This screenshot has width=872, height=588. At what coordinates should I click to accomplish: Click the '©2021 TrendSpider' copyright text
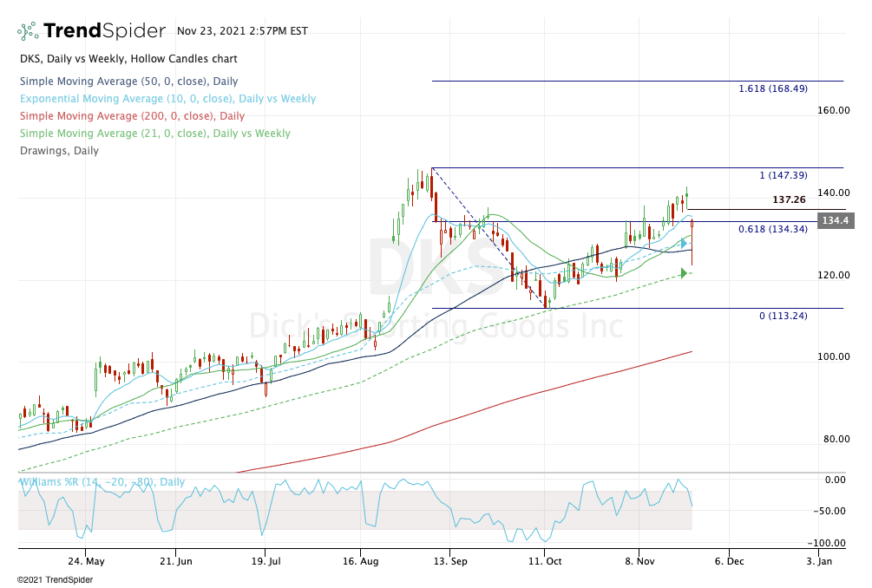tap(55, 579)
